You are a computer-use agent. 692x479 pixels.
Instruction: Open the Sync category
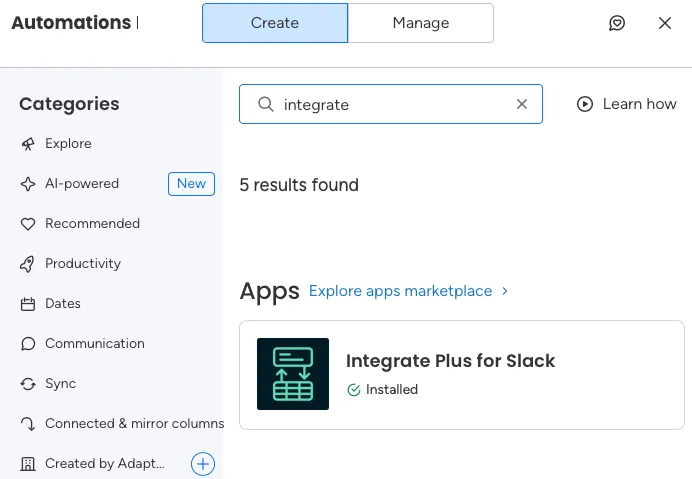click(60, 384)
